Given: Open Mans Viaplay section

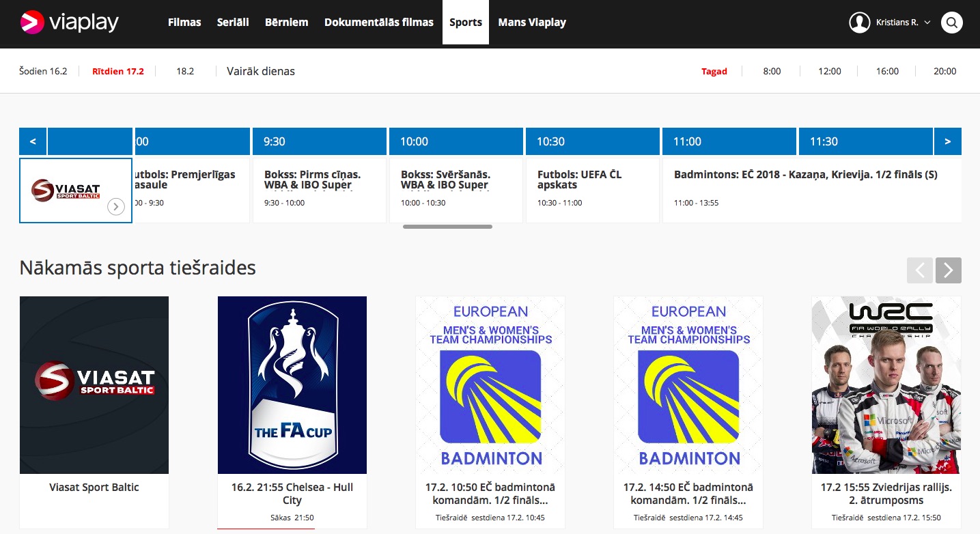Looking at the screenshot, I should point(532,23).
